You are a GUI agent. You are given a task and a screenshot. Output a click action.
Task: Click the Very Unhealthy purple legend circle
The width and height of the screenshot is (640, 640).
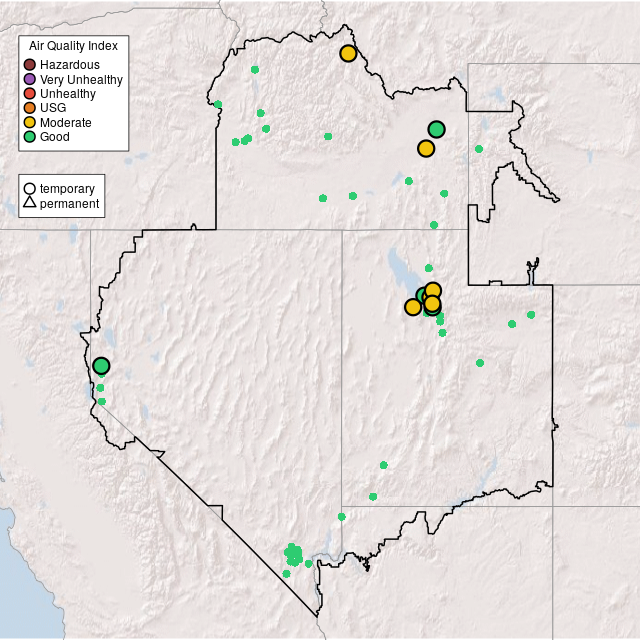30,79
